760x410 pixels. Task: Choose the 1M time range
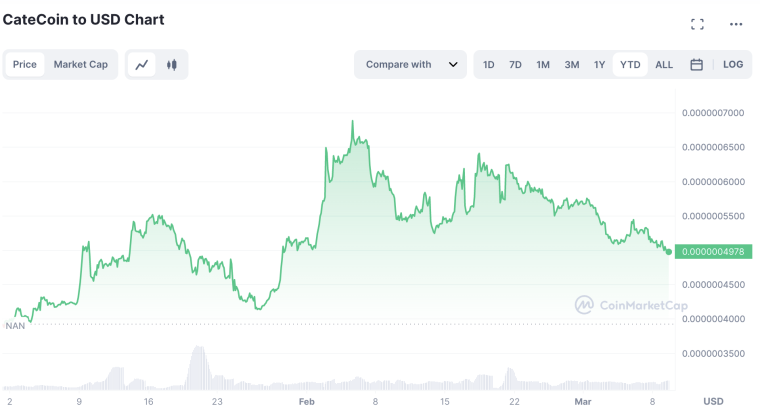pyautogui.click(x=543, y=64)
